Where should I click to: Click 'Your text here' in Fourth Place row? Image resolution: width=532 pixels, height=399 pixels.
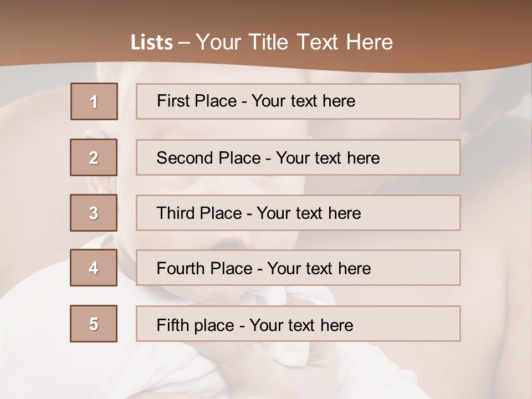pos(319,269)
